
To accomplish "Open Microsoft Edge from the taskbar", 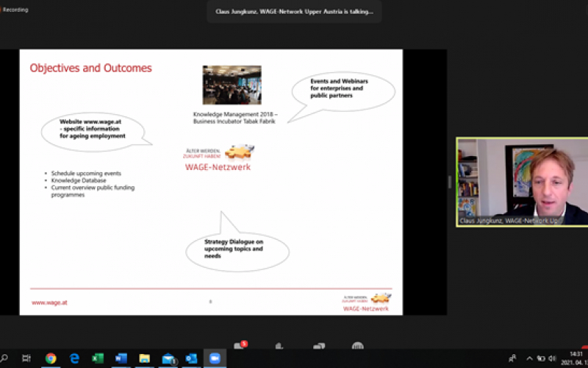I will [x=74, y=358].
